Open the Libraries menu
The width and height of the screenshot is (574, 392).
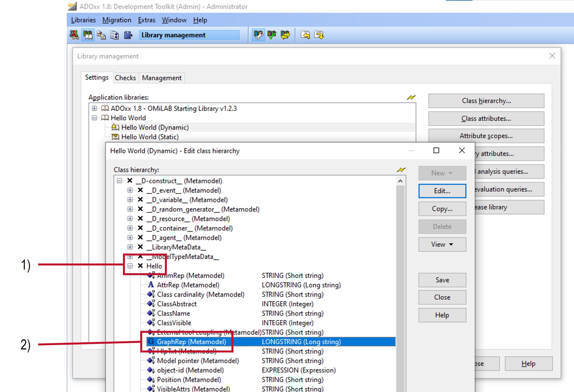point(83,20)
